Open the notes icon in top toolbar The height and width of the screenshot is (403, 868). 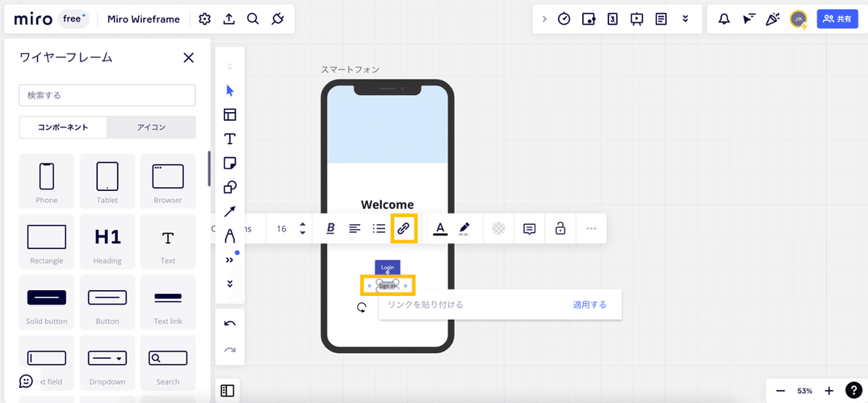(661, 20)
